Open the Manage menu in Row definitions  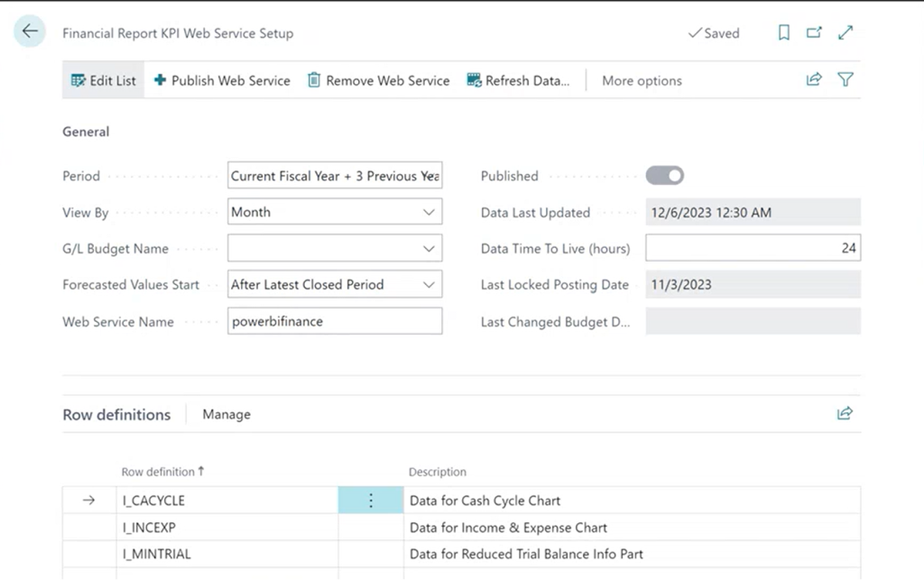[226, 414]
